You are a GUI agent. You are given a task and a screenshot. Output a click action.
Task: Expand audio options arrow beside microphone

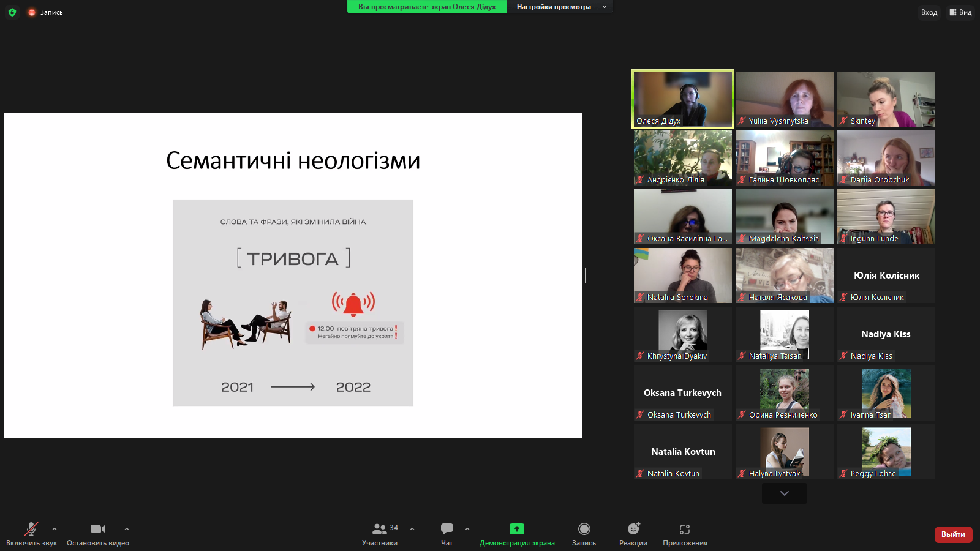[x=55, y=529]
